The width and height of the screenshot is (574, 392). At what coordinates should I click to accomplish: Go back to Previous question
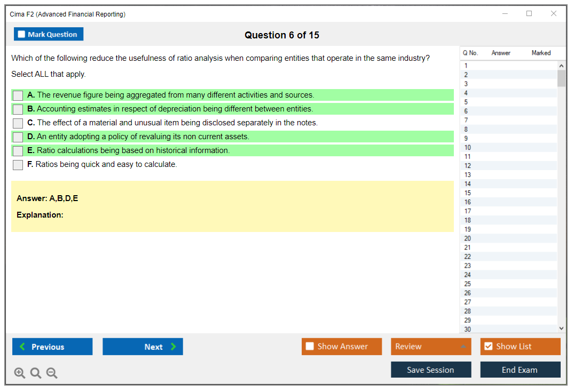coord(52,347)
